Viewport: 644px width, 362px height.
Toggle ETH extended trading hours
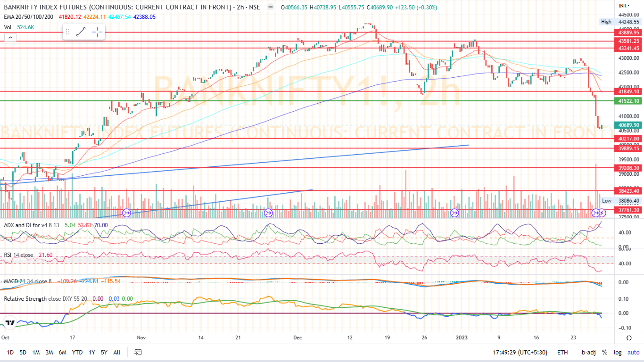(562, 352)
